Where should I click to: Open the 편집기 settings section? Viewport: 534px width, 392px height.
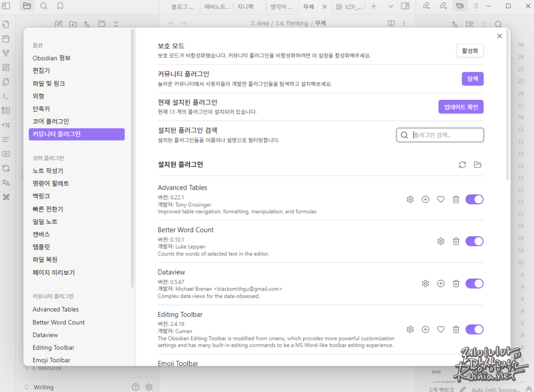pos(41,71)
